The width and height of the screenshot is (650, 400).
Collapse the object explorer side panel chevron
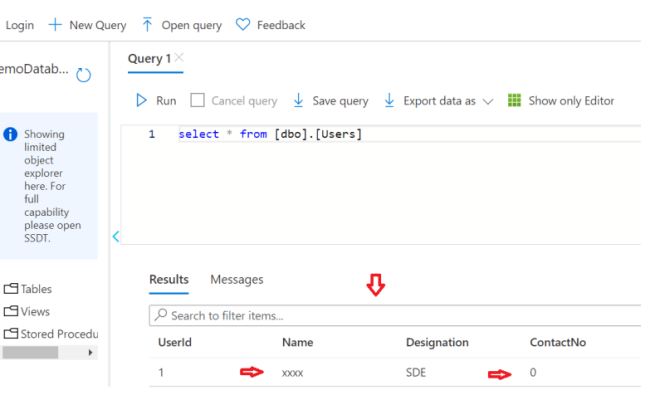[x=116, y=237]
